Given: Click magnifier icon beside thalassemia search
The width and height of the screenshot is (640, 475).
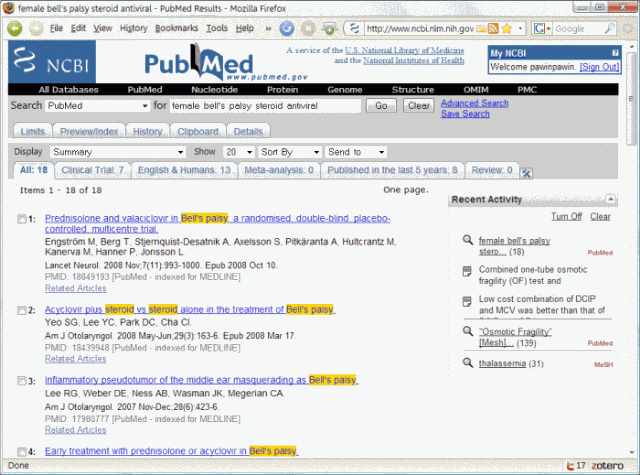Looking at the screenshot, I should pyautogui.click(x=468, y=362).
